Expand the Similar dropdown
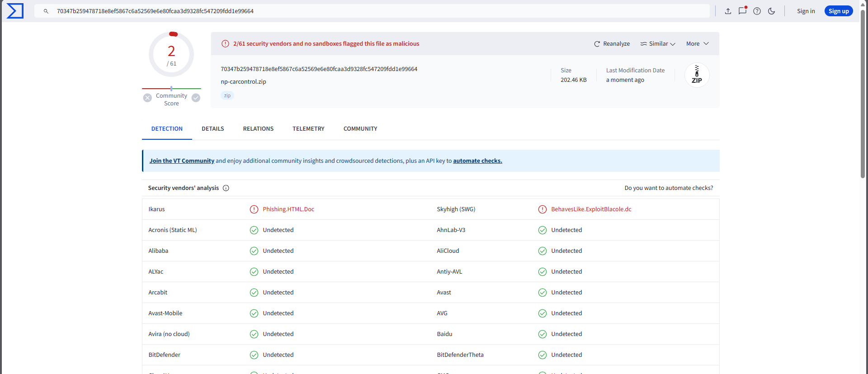Viewport: 868px width, 374px height. coord(658,44)
